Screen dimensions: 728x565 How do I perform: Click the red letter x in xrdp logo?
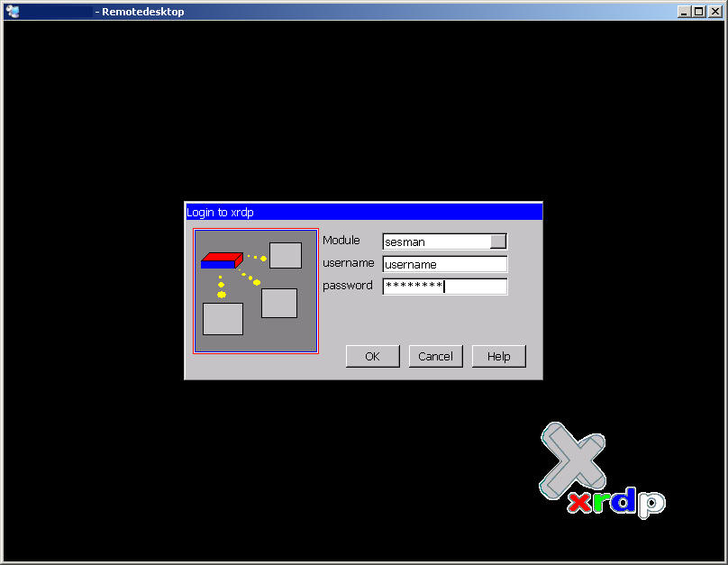point(580,504)
